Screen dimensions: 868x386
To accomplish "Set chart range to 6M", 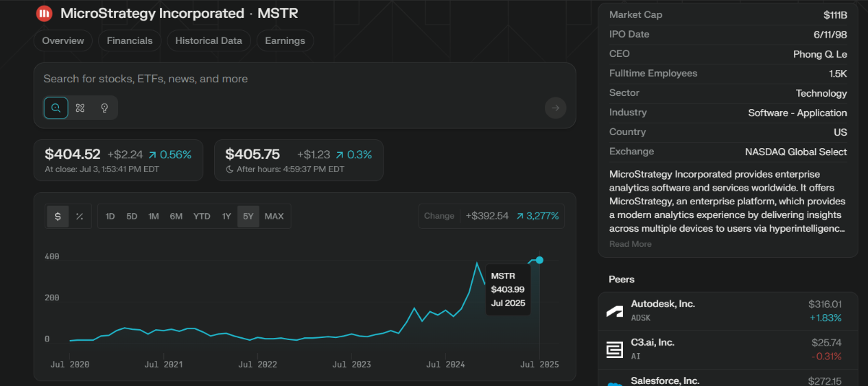I will point(176,216).
